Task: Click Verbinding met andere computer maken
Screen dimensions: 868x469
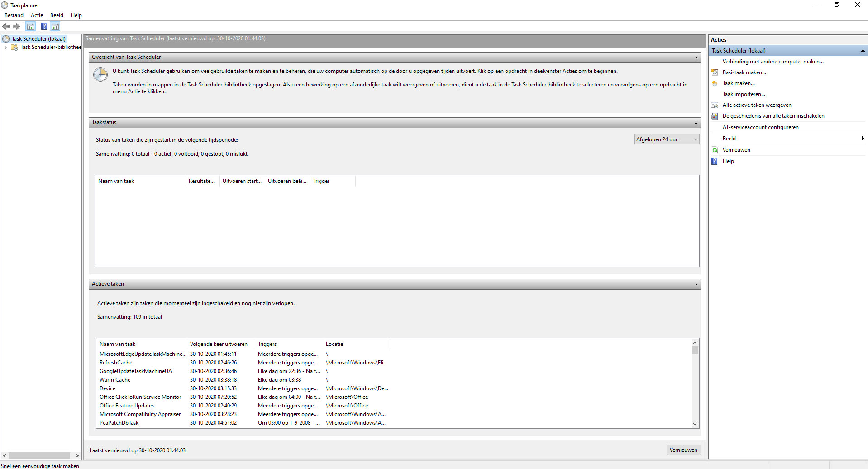Action: pyautogui.click(x=773, y=62)
